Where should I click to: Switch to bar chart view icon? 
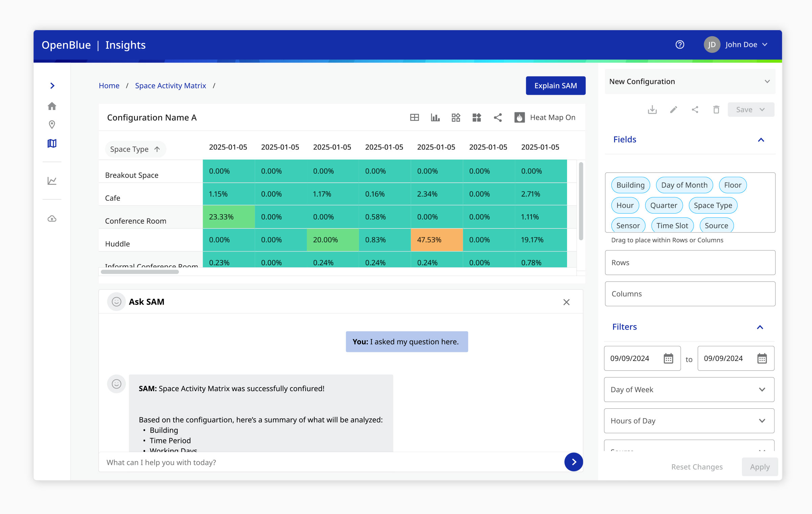(435, 117)
